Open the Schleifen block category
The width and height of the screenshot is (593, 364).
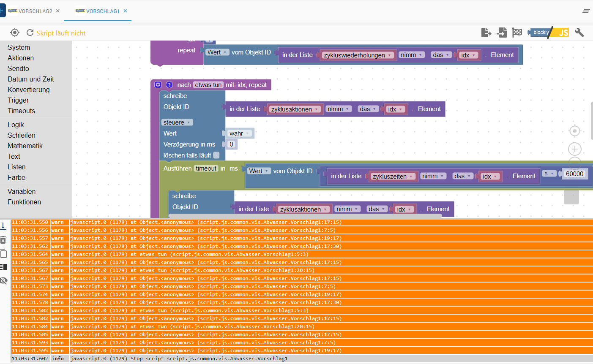(x=22, y=135)
